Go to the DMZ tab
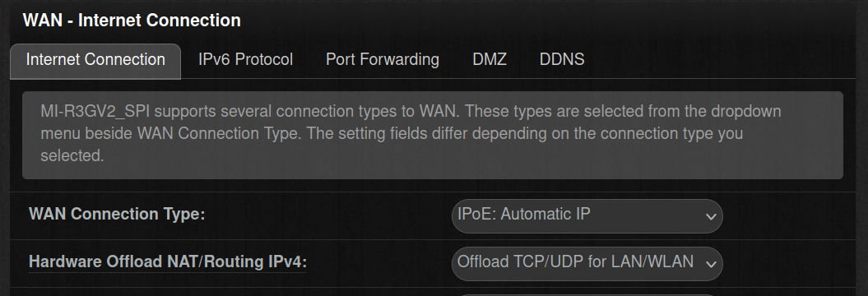The width and height of the screenshot is (868, 296). coord(490,60)
